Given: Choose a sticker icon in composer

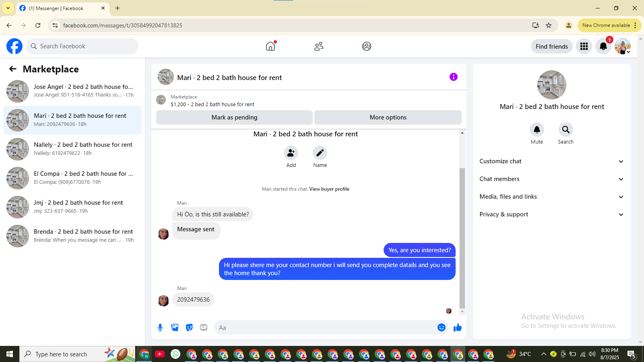Looking at the screenshot, I should (189, 327).
